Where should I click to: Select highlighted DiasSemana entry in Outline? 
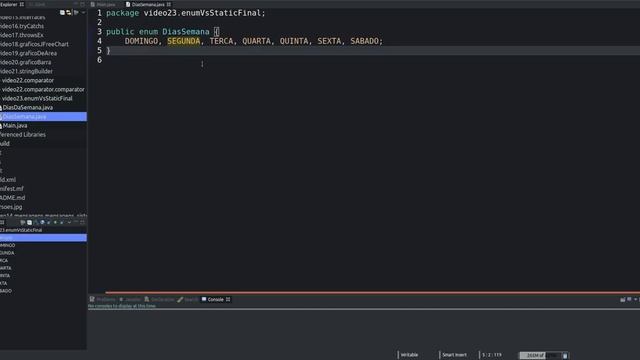(43, 238)
